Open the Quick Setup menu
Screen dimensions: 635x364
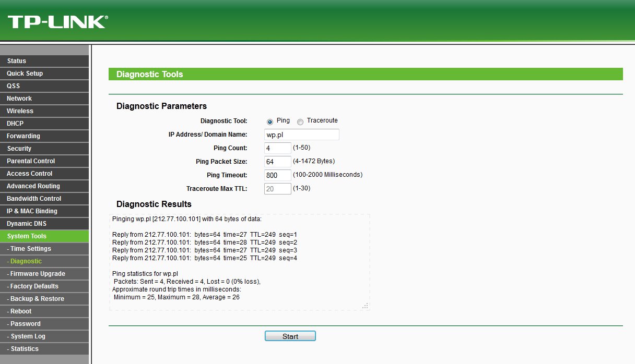tap(44, 74)
